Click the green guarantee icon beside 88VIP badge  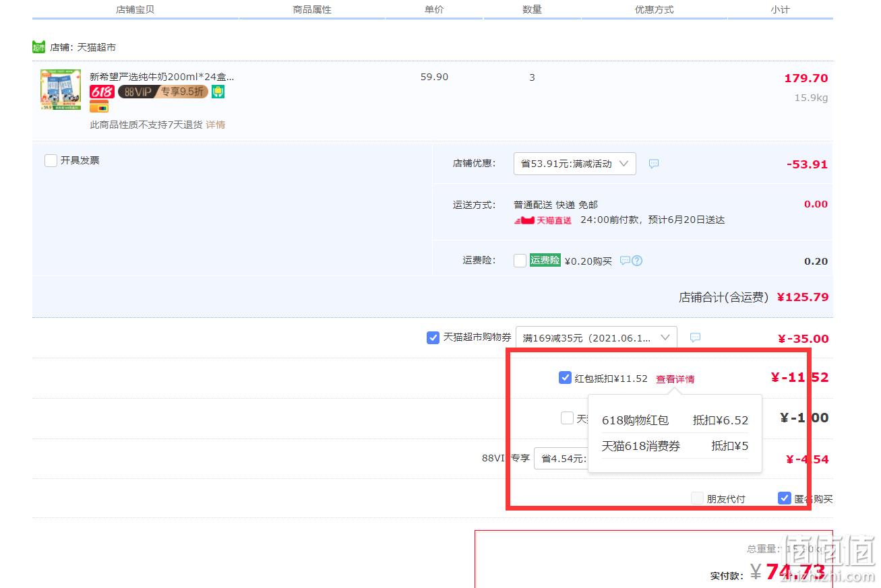tap(218, 92)
